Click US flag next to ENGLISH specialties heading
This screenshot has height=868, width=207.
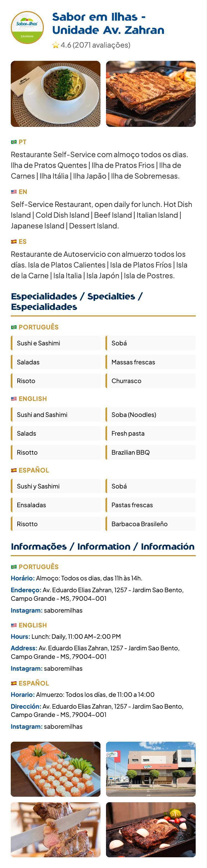click(14, 398)
